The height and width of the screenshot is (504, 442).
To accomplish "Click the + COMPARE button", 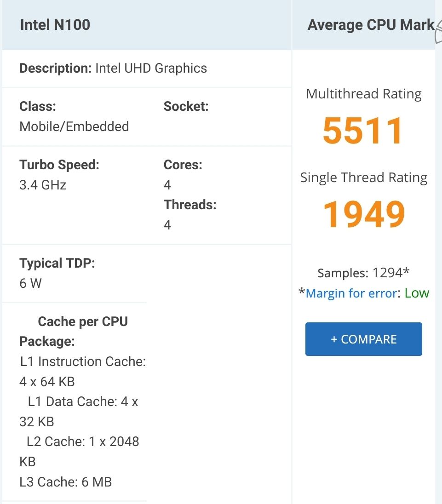I will [363, 339].
